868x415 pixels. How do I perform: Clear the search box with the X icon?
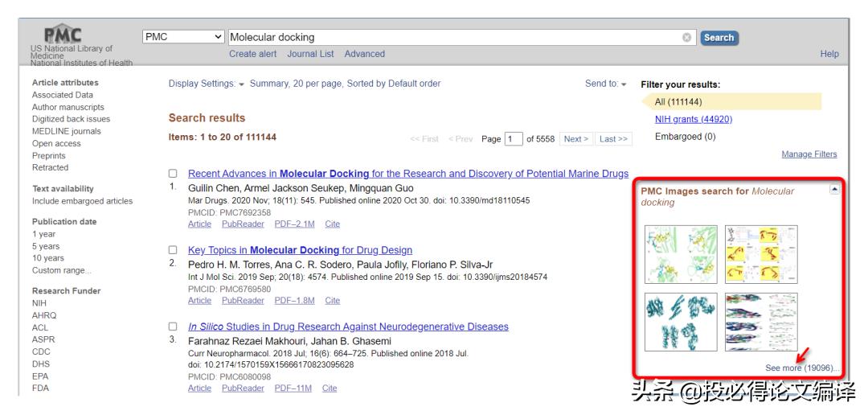687,38
